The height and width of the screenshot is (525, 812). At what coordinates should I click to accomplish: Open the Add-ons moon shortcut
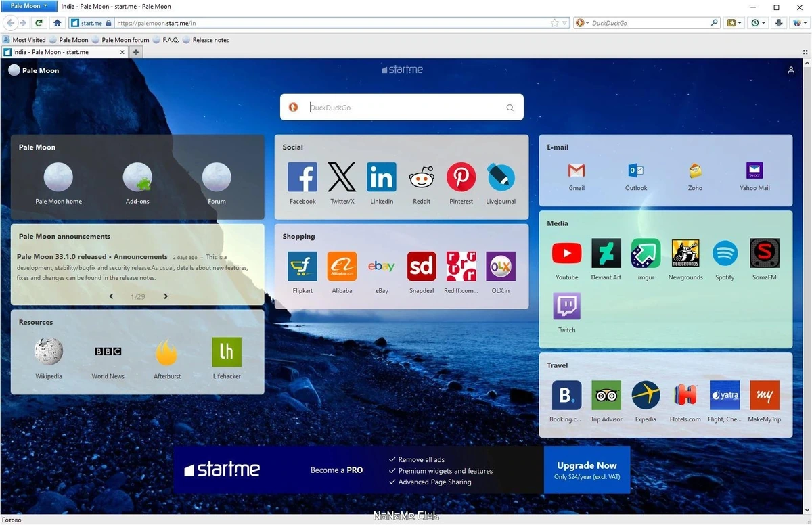[x=137, y=177]
